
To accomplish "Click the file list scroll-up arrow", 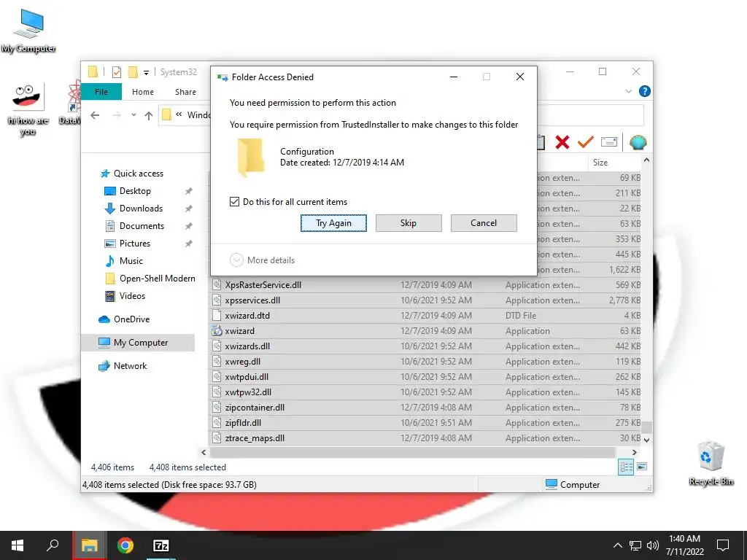I will (646, 160).
